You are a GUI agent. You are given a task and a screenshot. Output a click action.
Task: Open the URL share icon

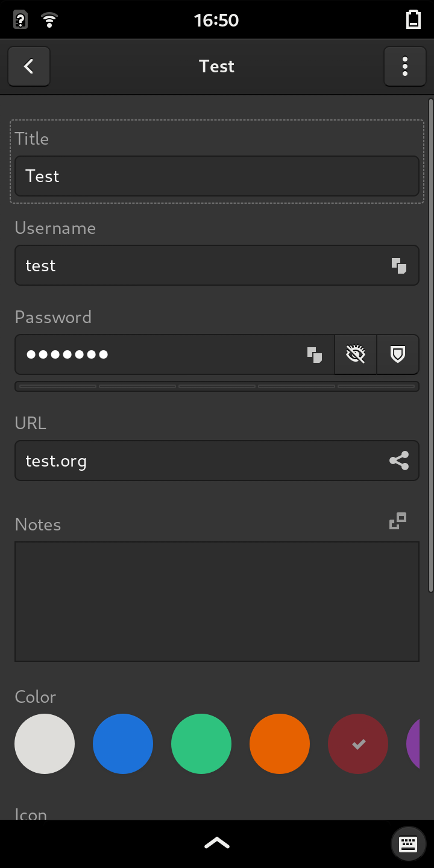(398, 461)
